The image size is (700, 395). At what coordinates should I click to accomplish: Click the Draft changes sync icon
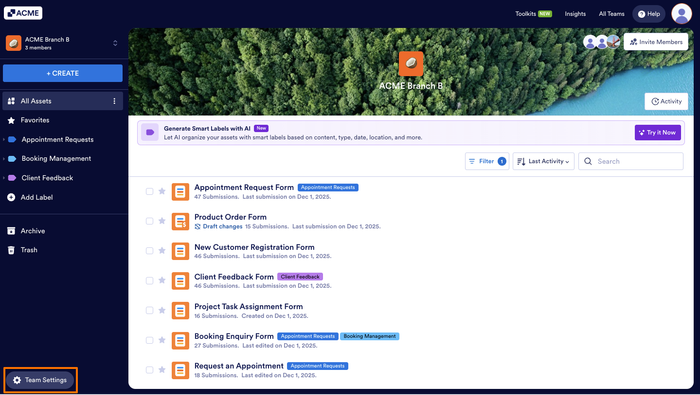(x=197, y=227)
